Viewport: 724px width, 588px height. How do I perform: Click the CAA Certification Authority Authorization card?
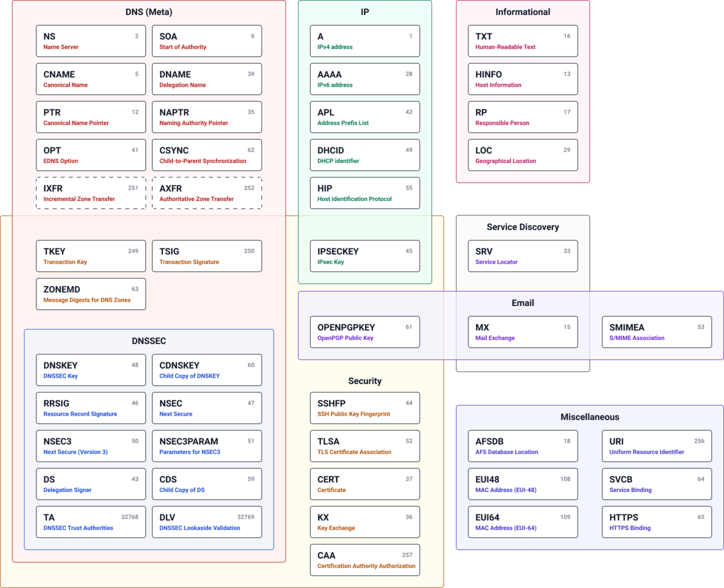(365, 560)
